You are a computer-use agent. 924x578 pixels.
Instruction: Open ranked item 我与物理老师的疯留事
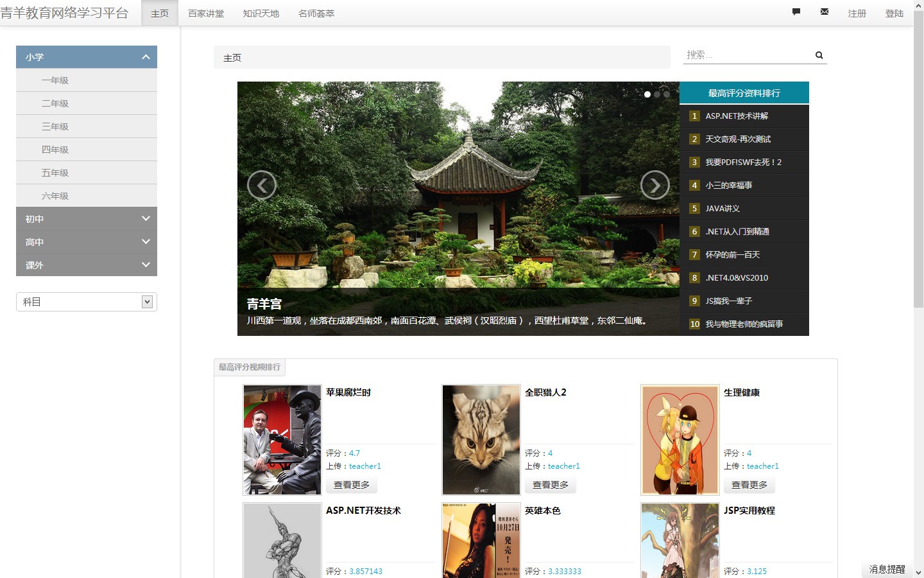[744, 324]
